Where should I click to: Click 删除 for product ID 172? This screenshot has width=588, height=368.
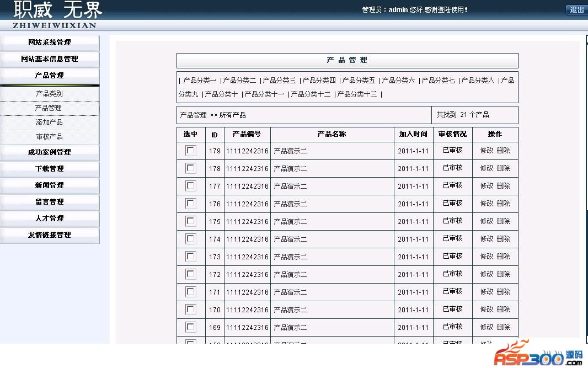tap(503, 274)
